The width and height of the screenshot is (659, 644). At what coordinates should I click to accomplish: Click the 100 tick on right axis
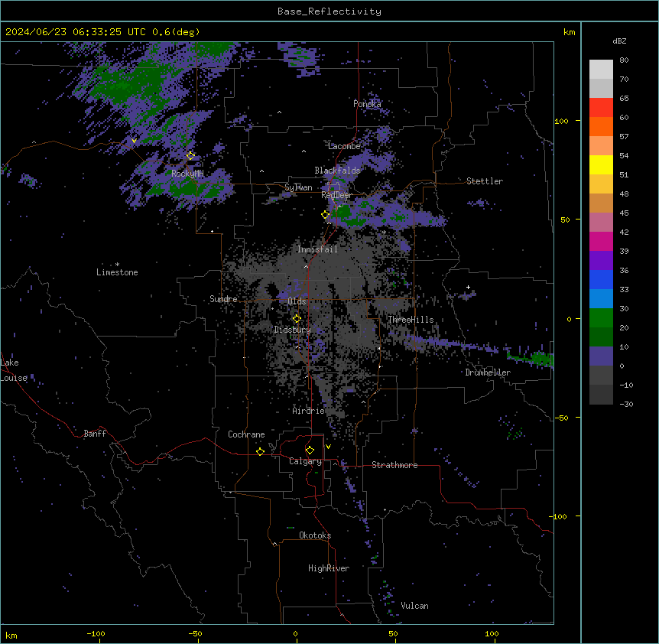click(x=561, y=121)
